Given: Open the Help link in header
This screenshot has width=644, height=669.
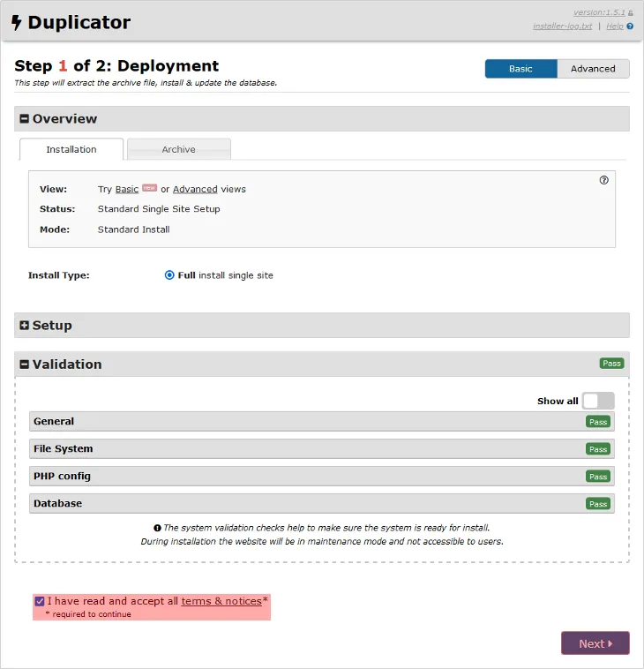Looking at the screenshot, I should coord(615,26).
